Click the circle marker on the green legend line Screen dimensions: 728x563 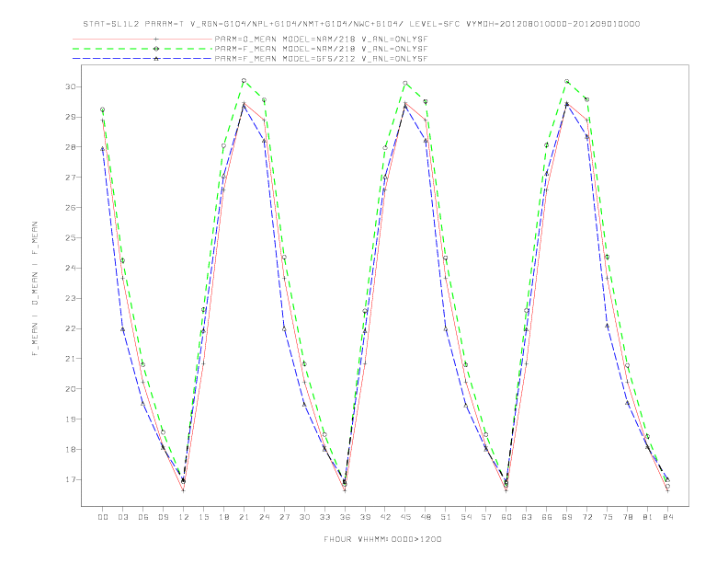click(156, 49)
